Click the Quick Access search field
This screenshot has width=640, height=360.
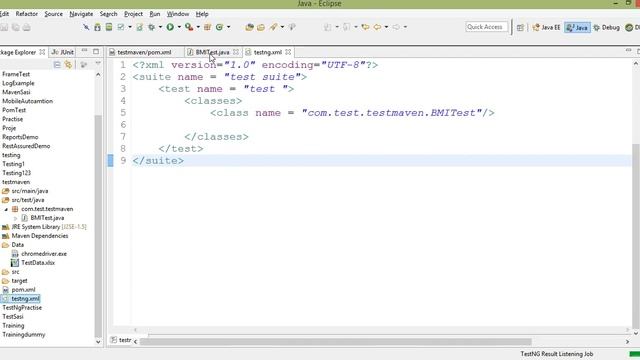click(487, 27)
